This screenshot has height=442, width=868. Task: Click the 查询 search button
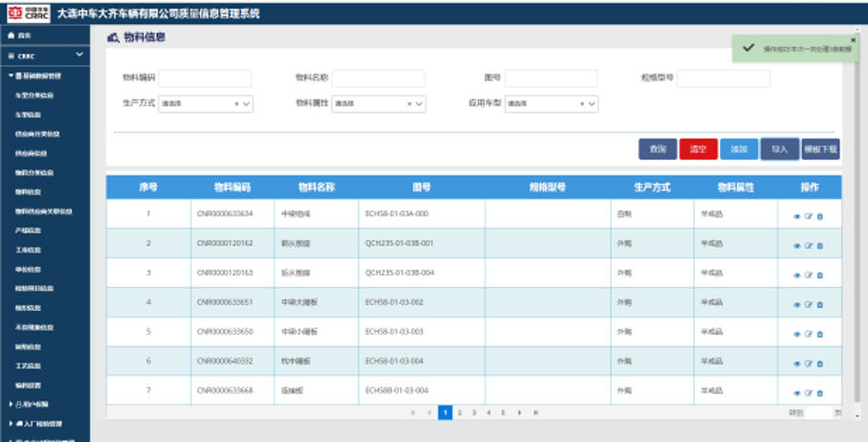(658, 149)
